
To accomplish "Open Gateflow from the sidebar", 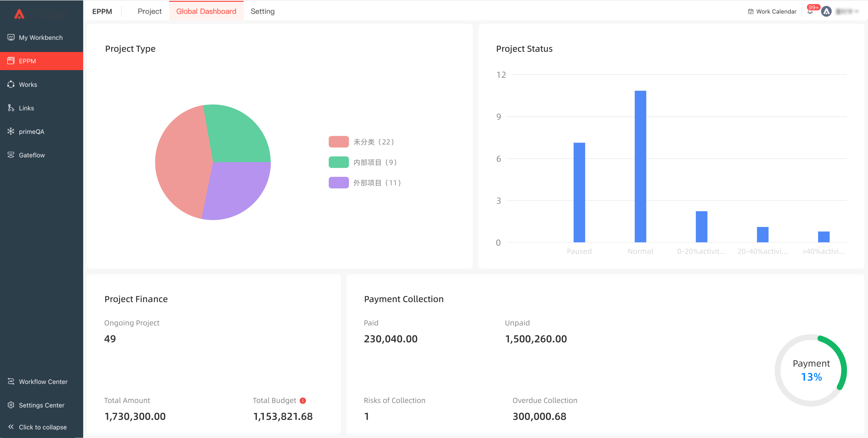I will pyautogui.click(x=41, y=155).
